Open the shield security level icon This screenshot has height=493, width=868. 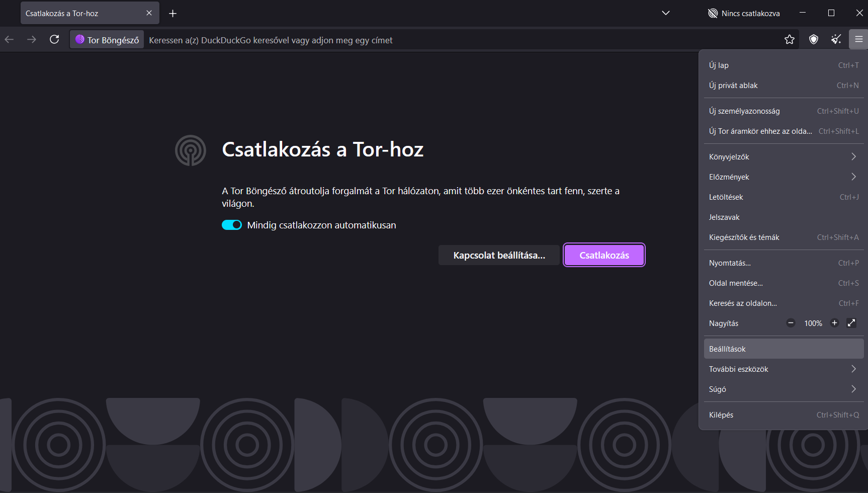coord(813,40)
